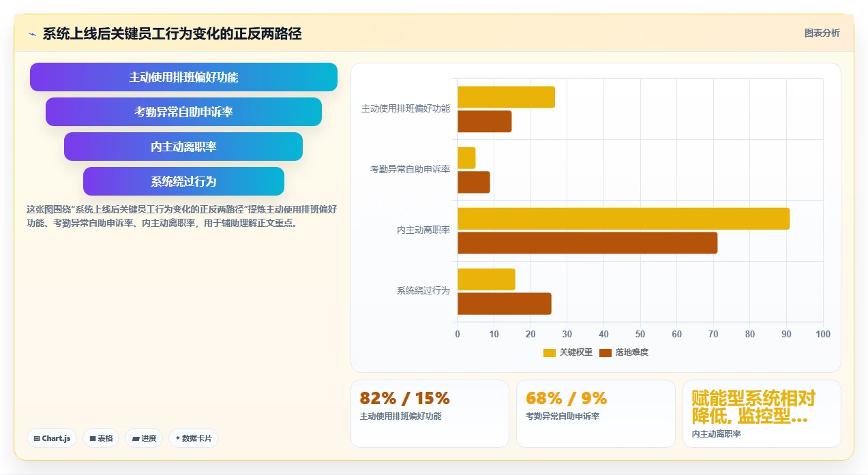Viewport: 868px width, 475px height.
Task: Click the 表格 tag chip
Action: pos(101,438)
